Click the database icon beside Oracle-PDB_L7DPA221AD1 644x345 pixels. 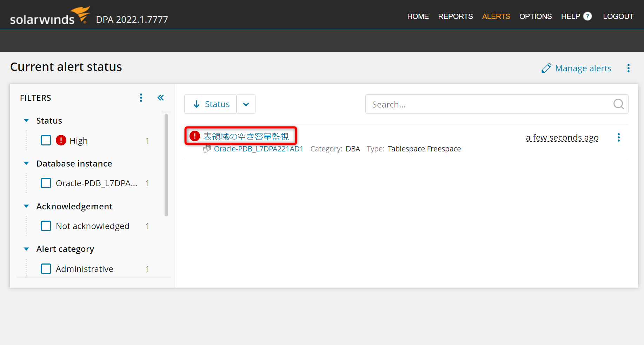coord(207,149)
